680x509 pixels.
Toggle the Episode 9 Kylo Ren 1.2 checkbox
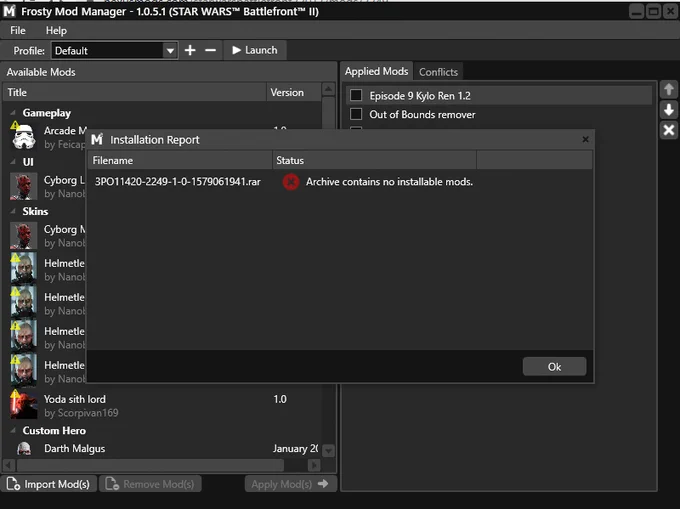tap(356, 95)
